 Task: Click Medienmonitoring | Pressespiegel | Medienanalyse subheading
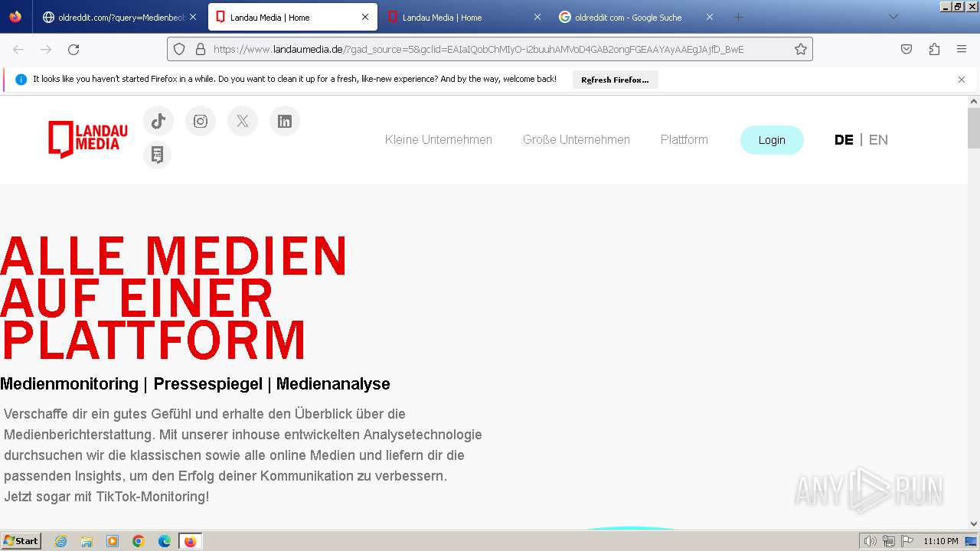pos(195,384)
